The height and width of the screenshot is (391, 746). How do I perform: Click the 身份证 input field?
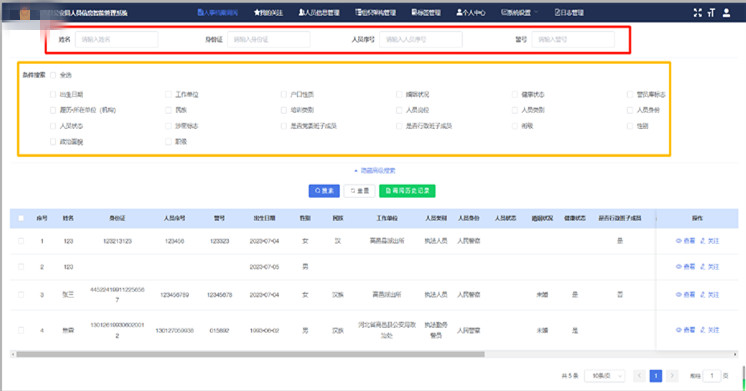click(x=269, y=39)
